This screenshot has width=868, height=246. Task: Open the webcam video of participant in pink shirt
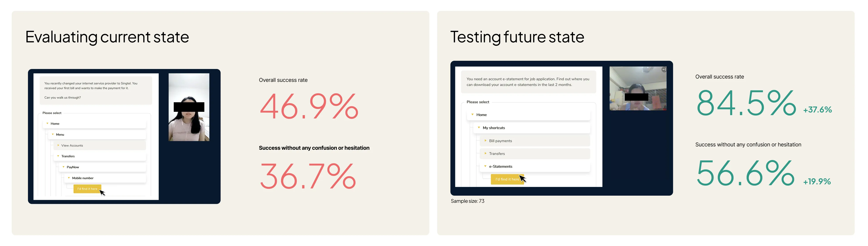pyautogui.click(x=189, y=107)
